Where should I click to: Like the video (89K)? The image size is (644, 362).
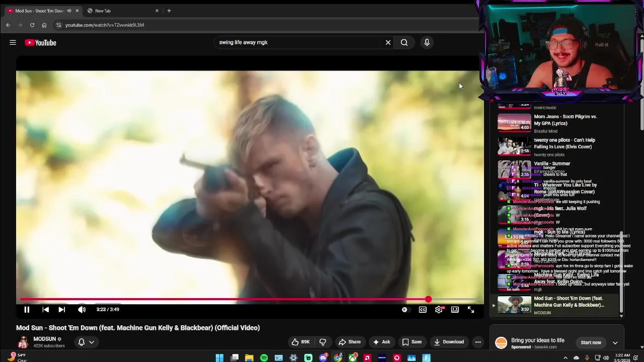pos(300,342)
